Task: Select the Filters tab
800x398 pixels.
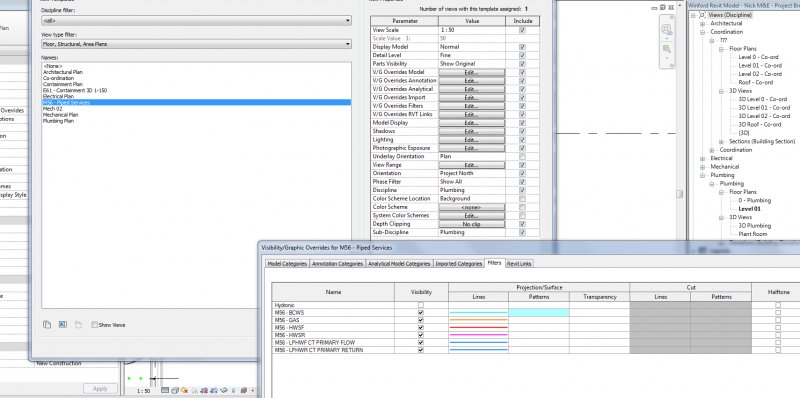Action: pos(494,263)
